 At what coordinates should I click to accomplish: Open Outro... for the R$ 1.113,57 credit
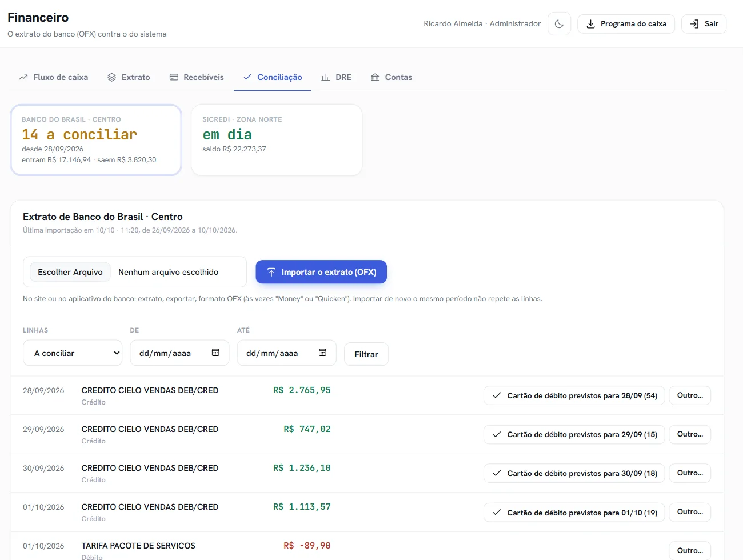(690, 512)
